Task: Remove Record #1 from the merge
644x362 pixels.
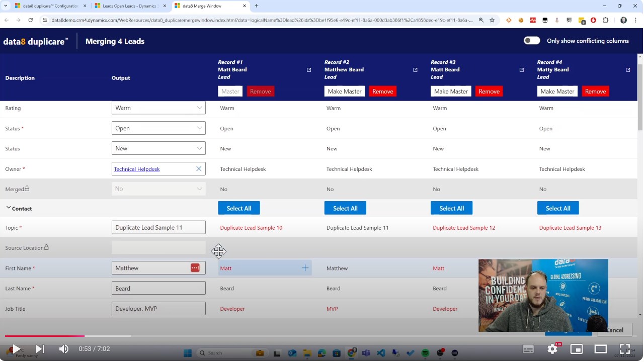Action: [x=261, y=91]
